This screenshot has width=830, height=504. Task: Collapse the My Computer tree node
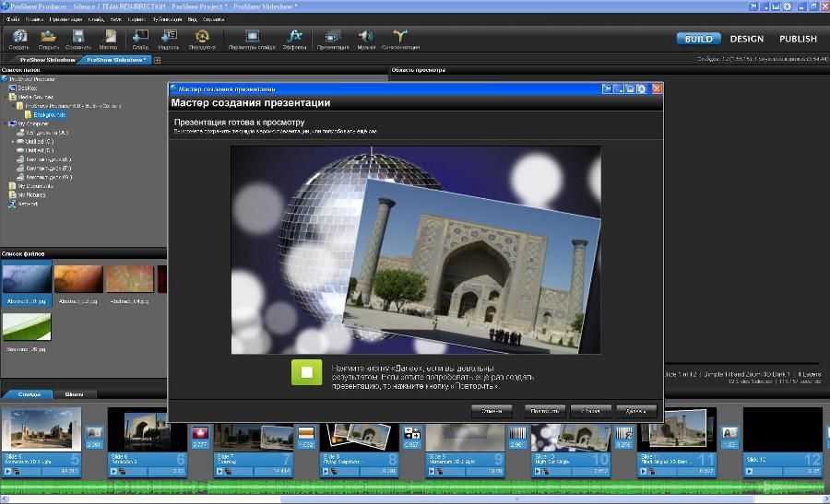click(x=5, y=123)
